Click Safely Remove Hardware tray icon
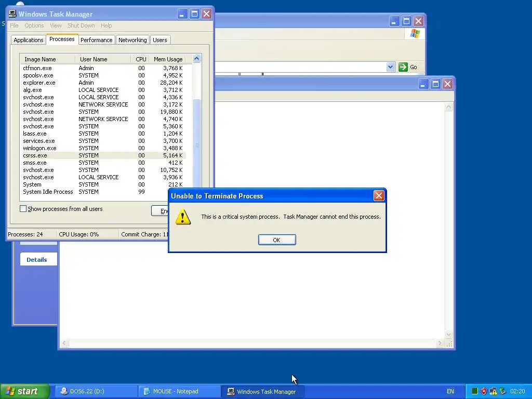 (x=502, y=391)
